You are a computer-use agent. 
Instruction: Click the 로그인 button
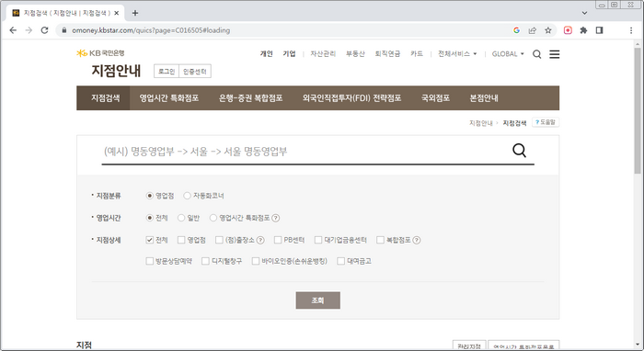(167, 72)
